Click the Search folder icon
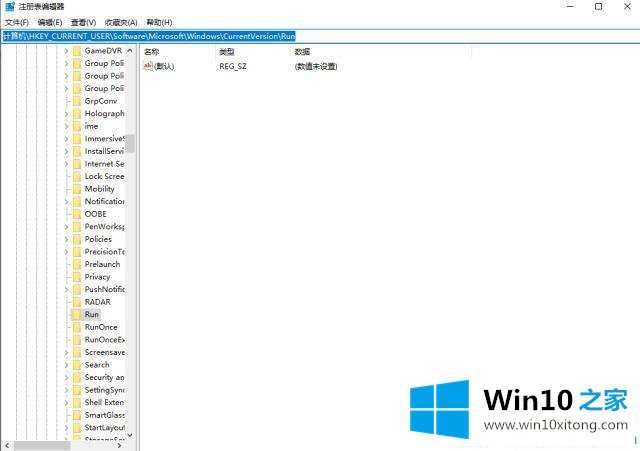This screenshot has width=640, height=451. coord(77,364)
